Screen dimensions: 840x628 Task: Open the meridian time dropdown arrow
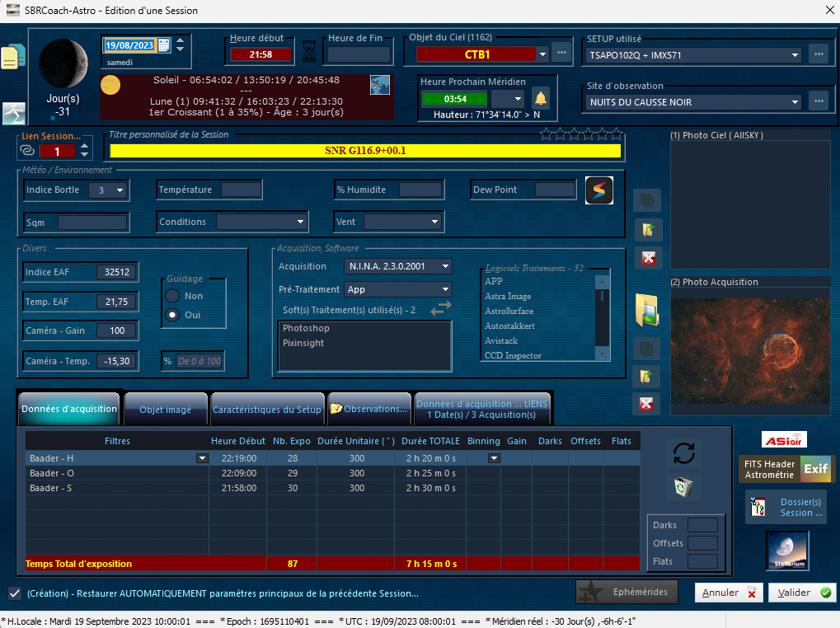click(518, 99)
